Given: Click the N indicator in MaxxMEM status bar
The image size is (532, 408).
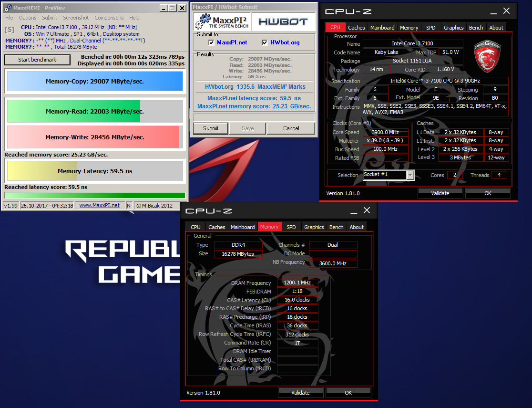Looking at the screenshot, I should click(129, 206).
